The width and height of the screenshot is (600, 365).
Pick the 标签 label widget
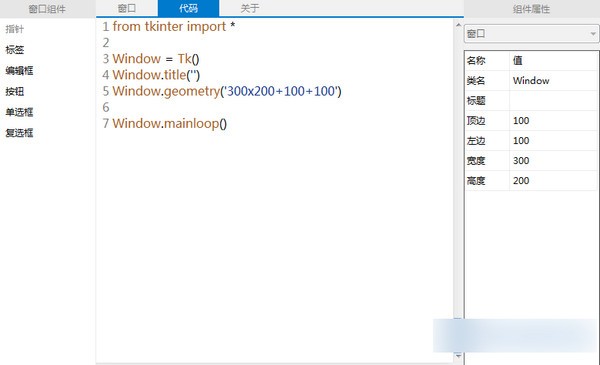(15, 50)
